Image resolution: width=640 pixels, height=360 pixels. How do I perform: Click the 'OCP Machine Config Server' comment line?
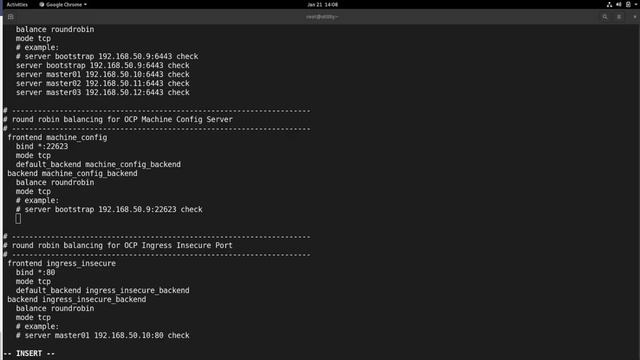pos(118,120)
